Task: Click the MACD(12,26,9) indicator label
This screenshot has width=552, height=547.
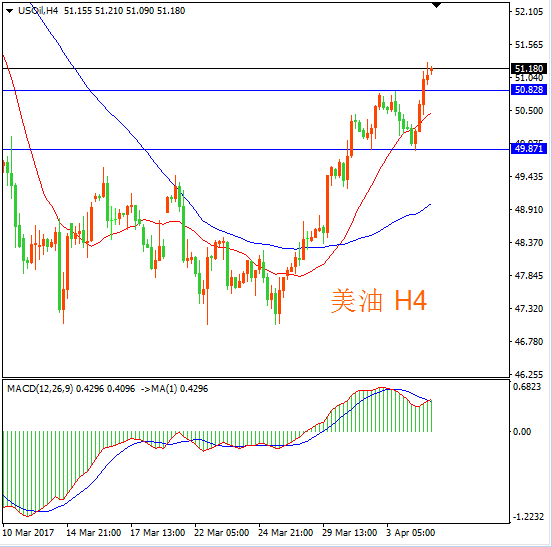Action: pos(40,389)
